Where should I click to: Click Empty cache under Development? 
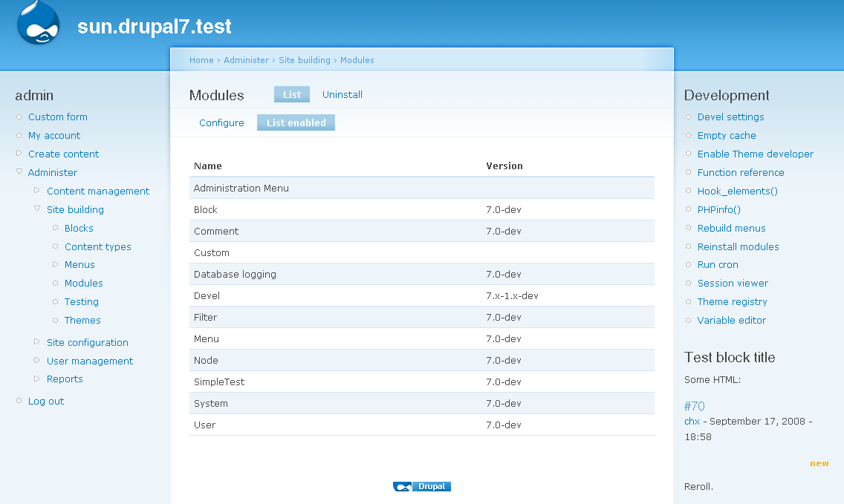coord(727,135)
